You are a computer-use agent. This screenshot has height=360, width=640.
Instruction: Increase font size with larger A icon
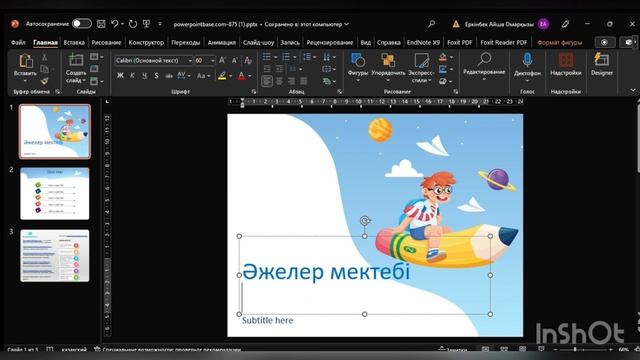222,60
